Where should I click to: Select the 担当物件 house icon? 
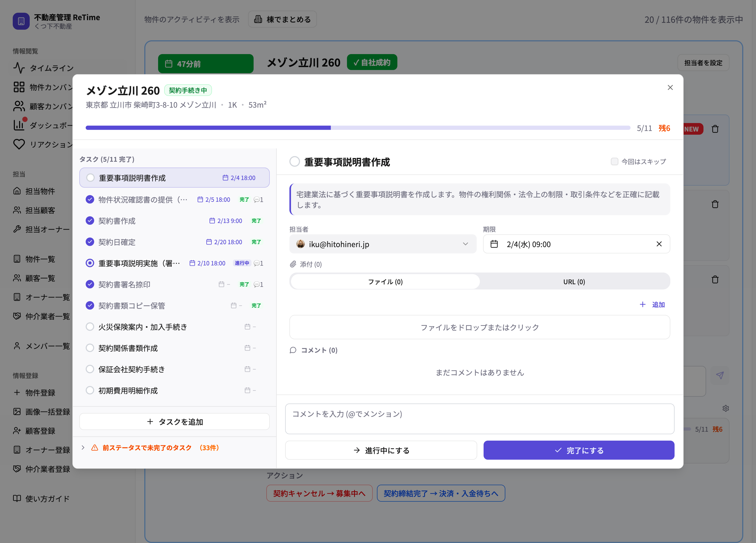(x=17, y=191)
